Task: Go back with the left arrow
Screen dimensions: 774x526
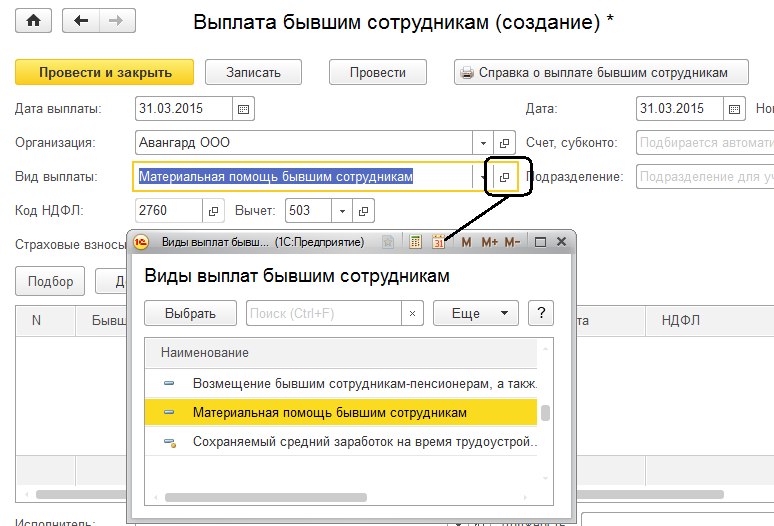Action: click(82, 21)
